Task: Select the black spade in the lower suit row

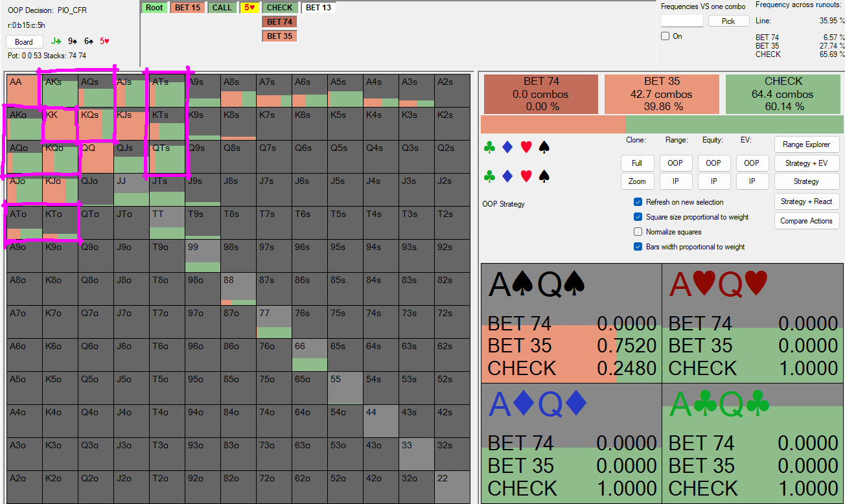Action: tap(544, 176)
